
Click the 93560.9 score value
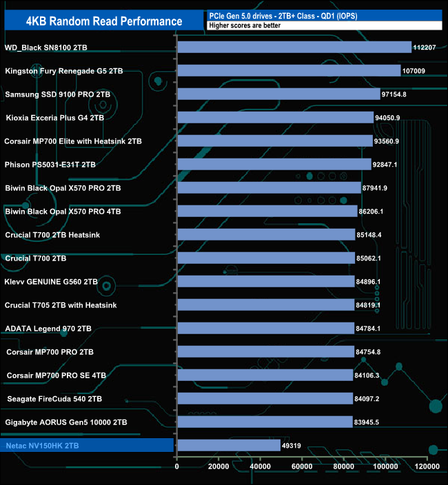(x=387, y=141)
